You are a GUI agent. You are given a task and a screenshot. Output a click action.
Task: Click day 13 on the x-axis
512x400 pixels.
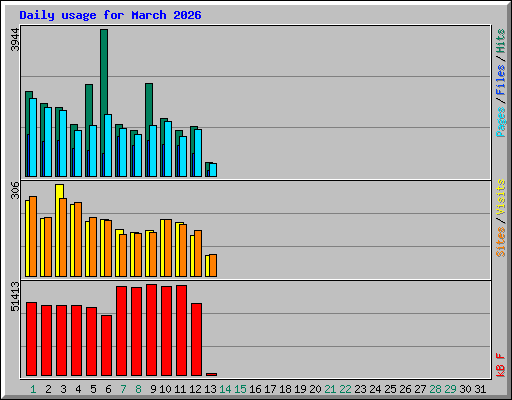pyautogui.click(x=210, y=389)
